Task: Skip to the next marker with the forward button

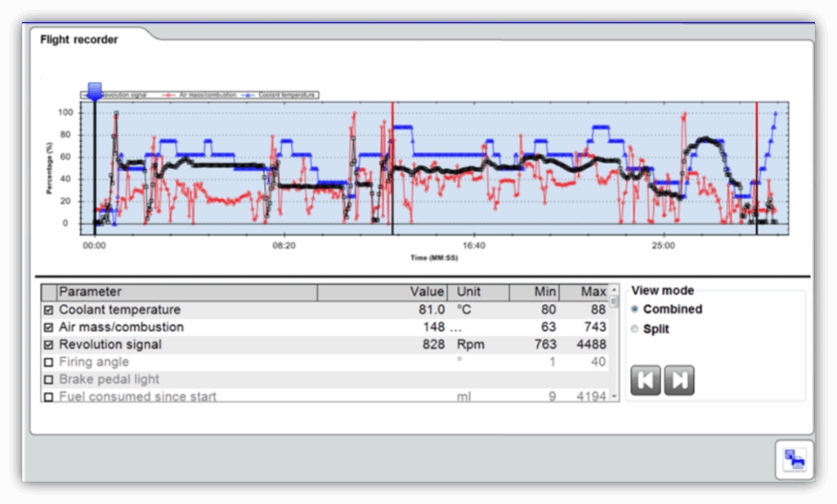Action: (678, 381)
